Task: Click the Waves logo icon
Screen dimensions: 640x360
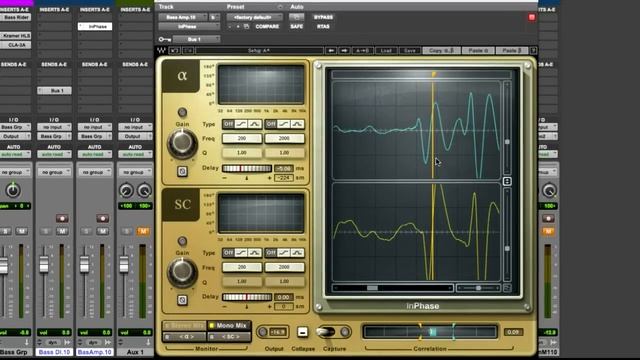Action: [161, 51]
